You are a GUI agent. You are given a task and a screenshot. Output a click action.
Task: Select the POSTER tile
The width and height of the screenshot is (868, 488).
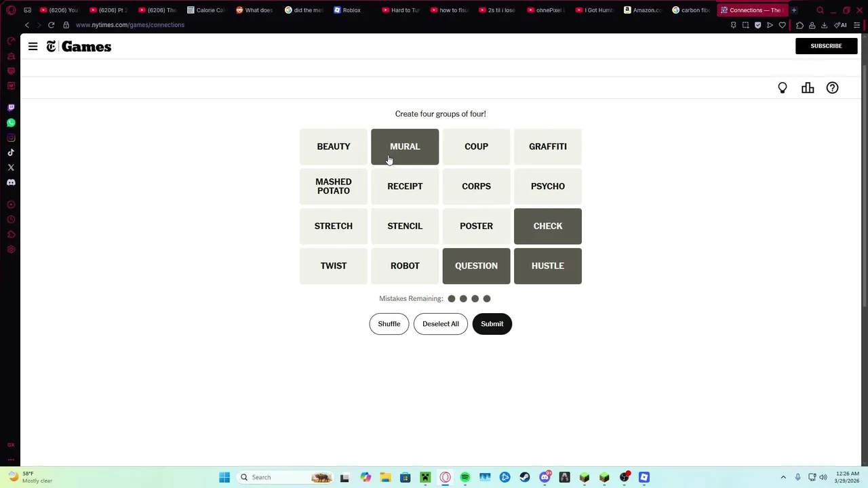[x=476, y=226]
